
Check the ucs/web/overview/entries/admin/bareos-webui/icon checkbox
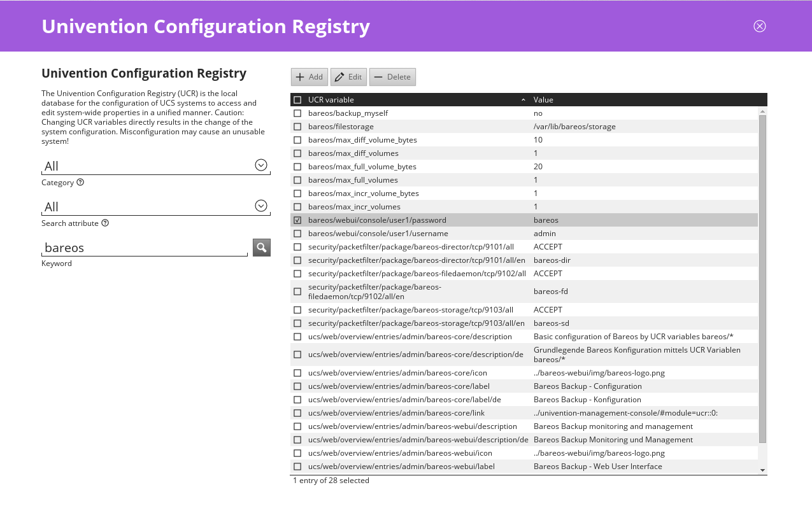[x=297, y=453]
